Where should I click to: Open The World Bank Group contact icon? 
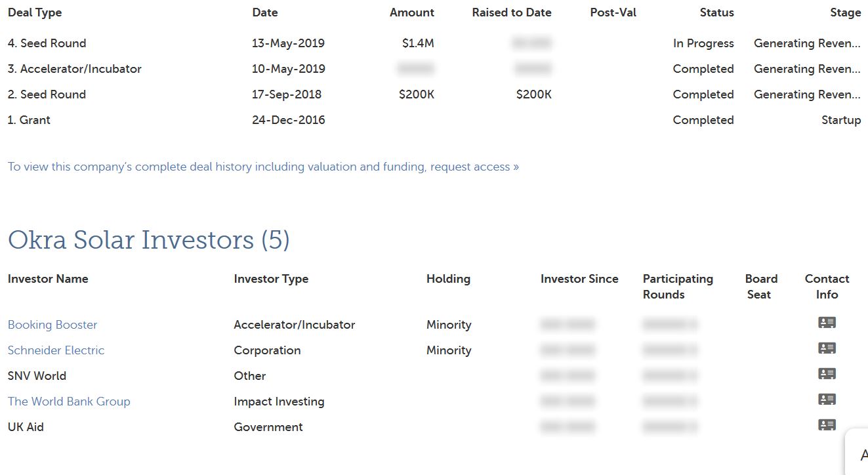(x=827, y=400)
